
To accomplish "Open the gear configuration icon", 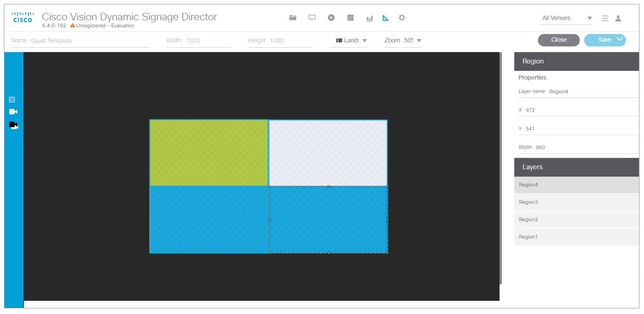I will coord(402,18).
